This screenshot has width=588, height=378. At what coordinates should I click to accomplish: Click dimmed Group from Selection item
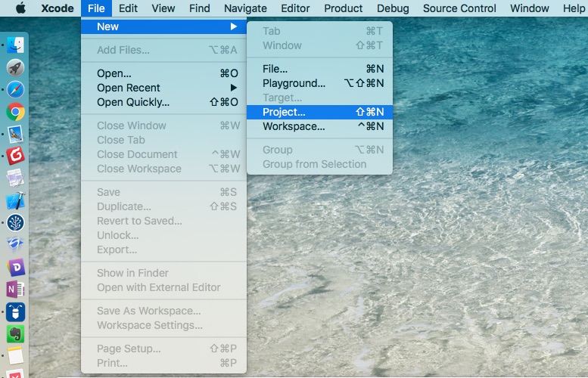coord(319,164)
